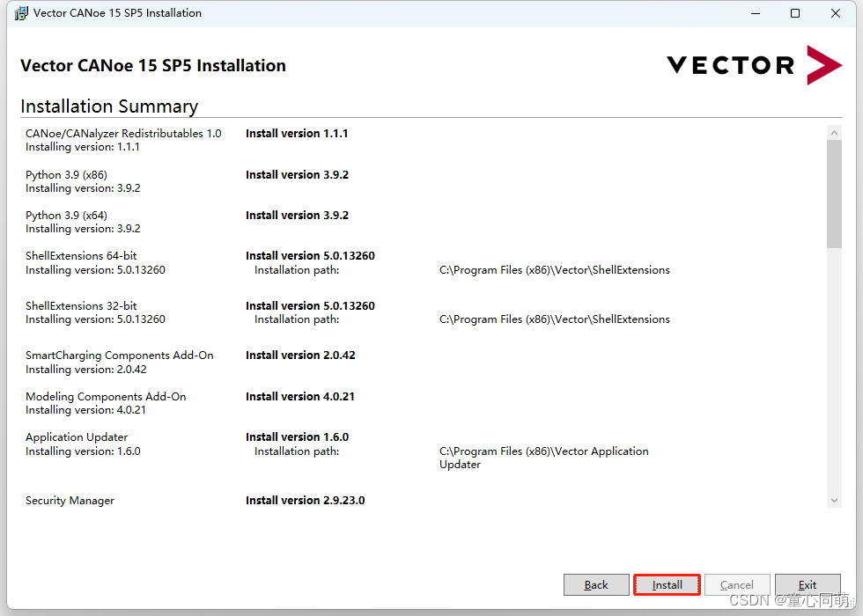The width and height of the screenshot is (863, 616).
Task: Click the installer icon in title bar
Action: tap(21, 13)
